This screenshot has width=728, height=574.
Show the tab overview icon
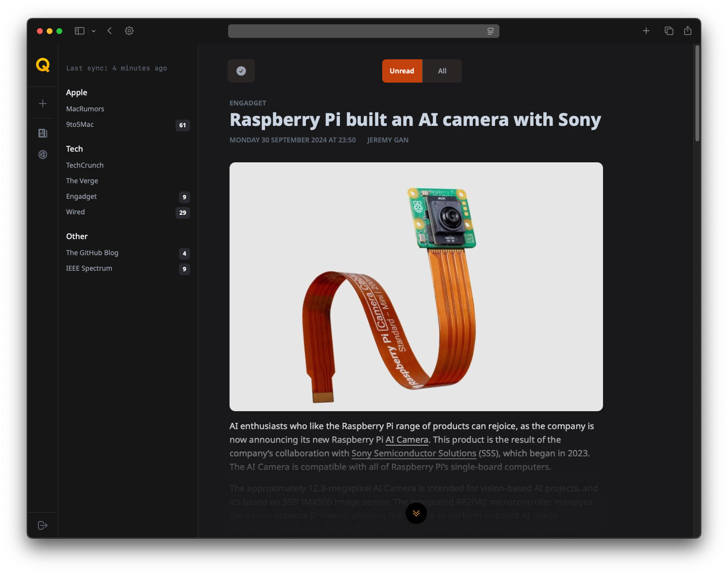coord(669,31)
